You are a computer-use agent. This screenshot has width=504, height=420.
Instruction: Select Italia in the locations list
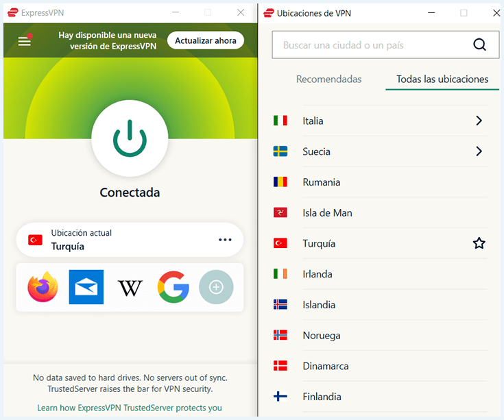point(380,121)
